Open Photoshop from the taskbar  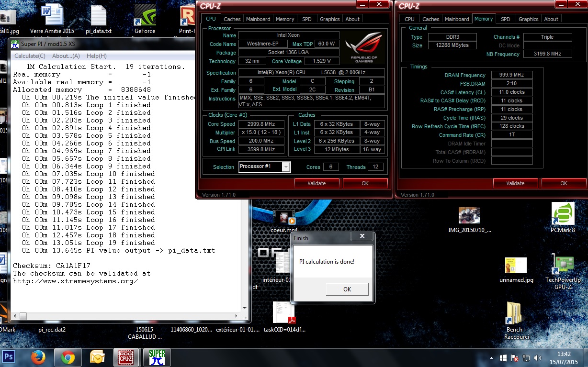click(x=9, y=356)
